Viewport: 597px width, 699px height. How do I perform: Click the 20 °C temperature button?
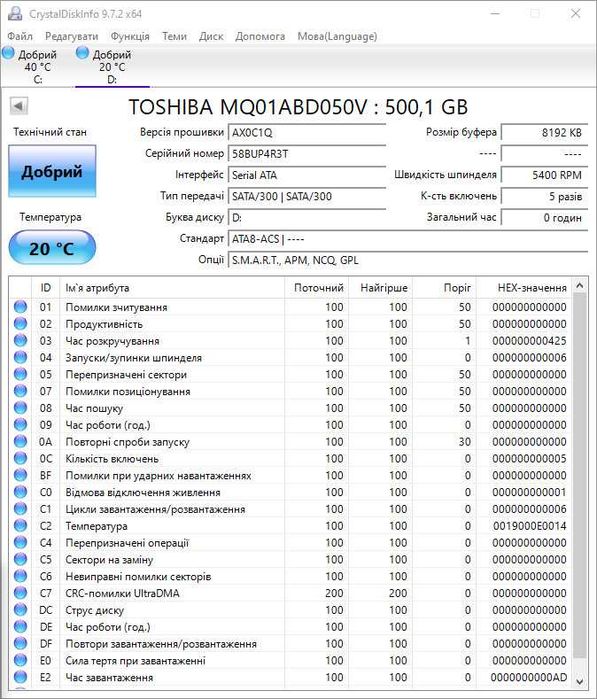(52, 248)
